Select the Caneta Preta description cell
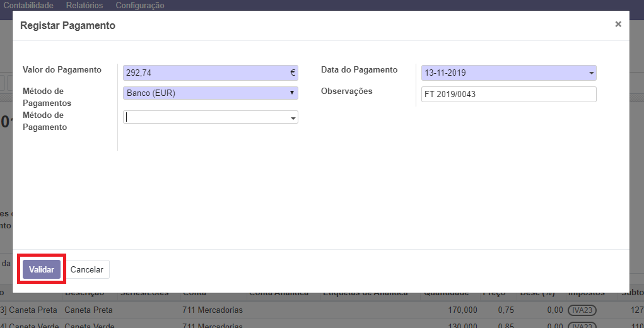The image size is (644, 328). click(88, 310)
